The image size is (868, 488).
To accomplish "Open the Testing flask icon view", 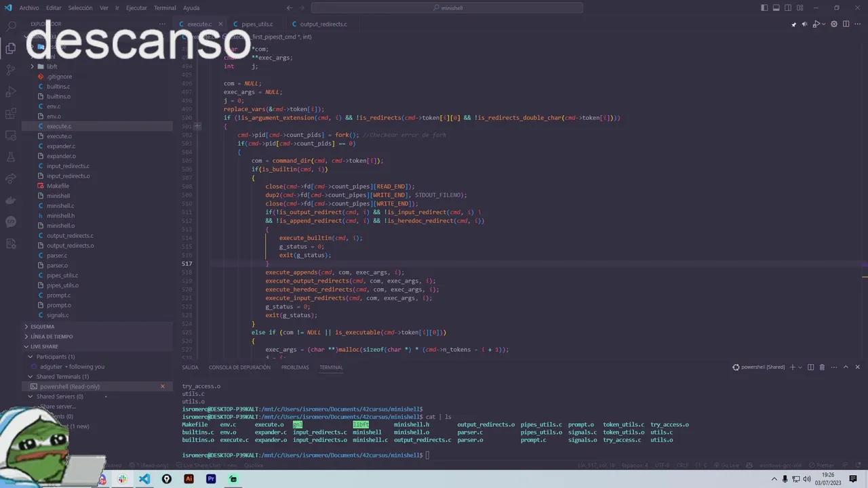I will coord(11,157).
